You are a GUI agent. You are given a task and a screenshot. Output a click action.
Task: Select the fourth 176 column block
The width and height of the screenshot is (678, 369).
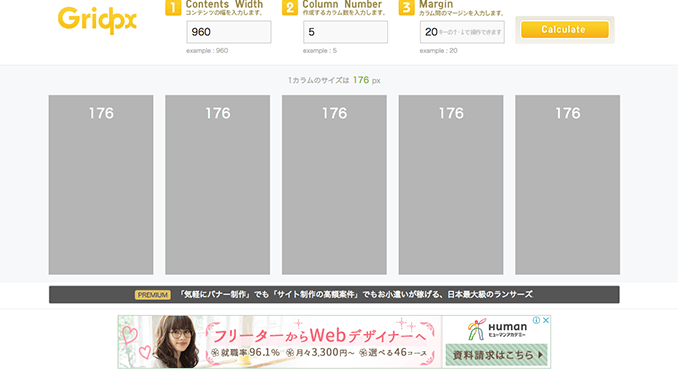pos(451,185)
